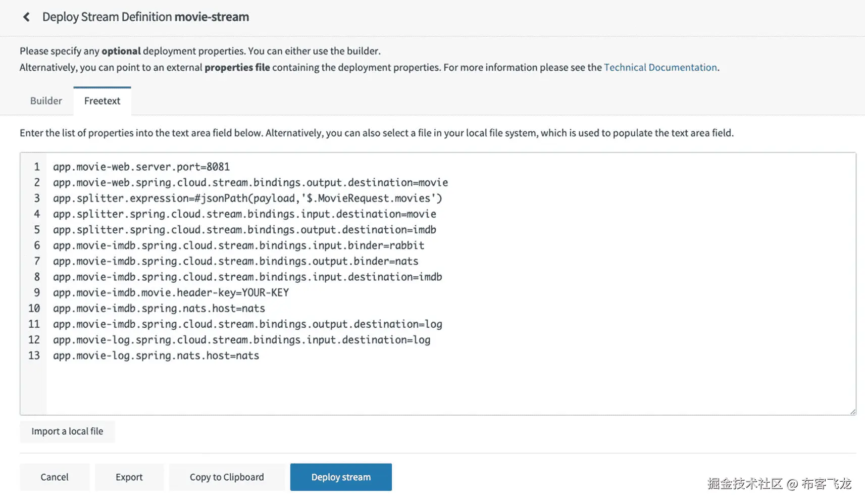Select line number 10 in gutter
865x504 pixels.
pos(34,308)
